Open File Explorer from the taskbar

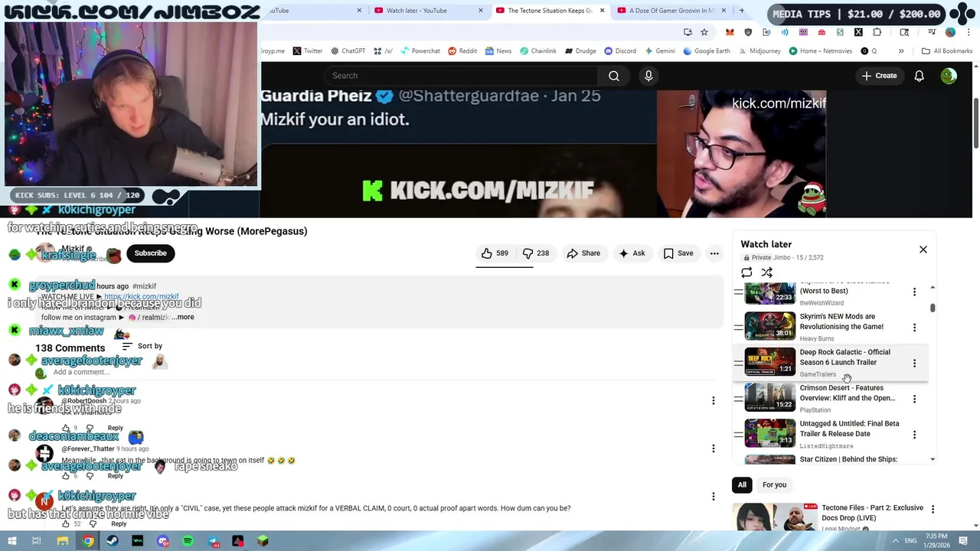[63, 541]
